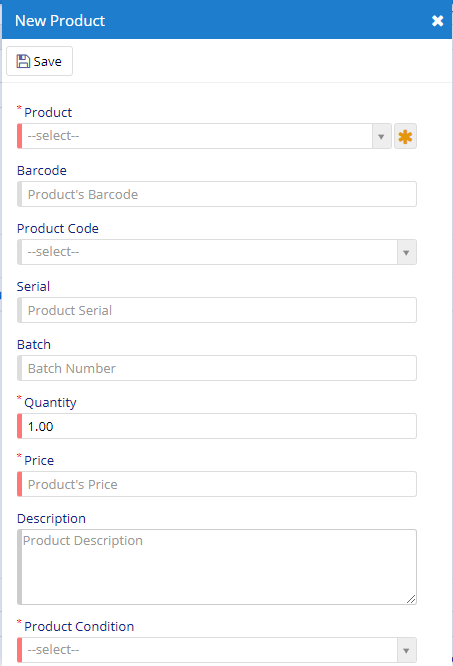Expand the Product Code dropdown arrow
The image size is (453, 666).
point(406,252)
